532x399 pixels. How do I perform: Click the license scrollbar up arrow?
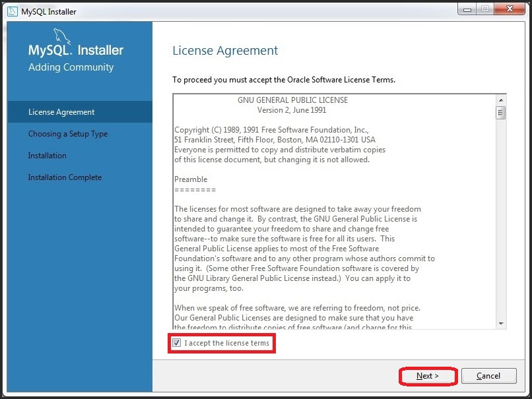click(x=501, y=100)
